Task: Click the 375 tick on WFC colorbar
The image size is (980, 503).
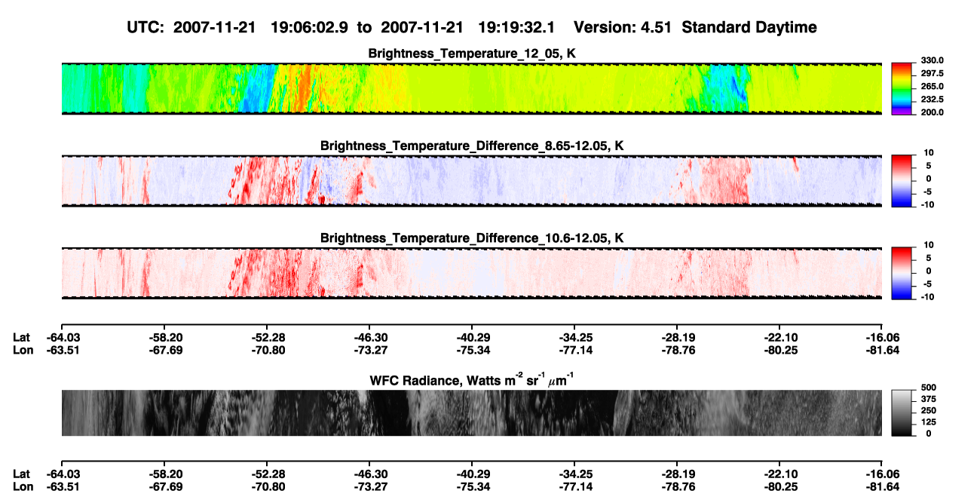Action: click(x=929, y=400)
